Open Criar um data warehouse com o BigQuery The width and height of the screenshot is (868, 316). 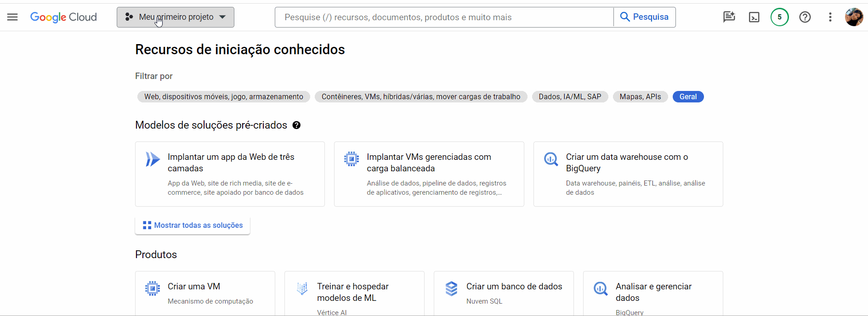pyautogui.click(x=628, y=174)
